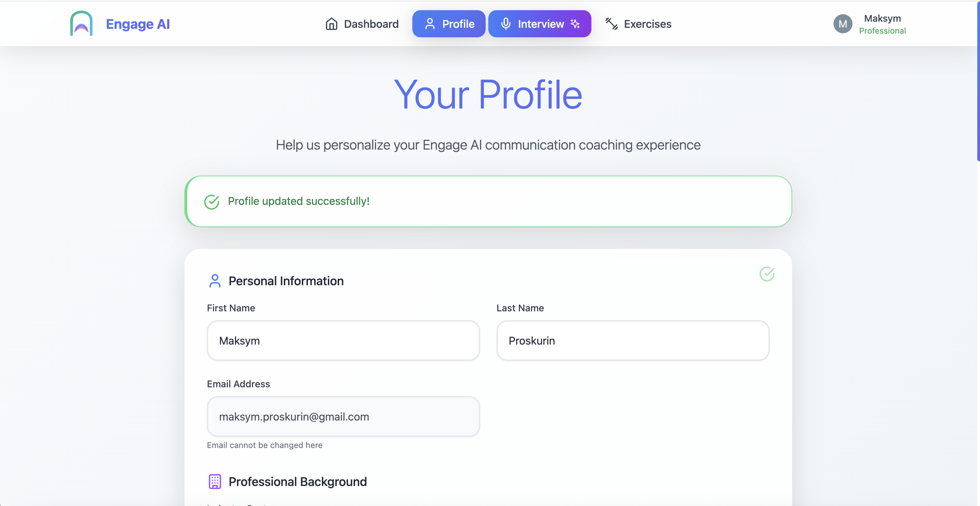The image size is (980, 506).
Task: Click the success checkmark icon in notification banner
Action: click(x=212, y=202)
